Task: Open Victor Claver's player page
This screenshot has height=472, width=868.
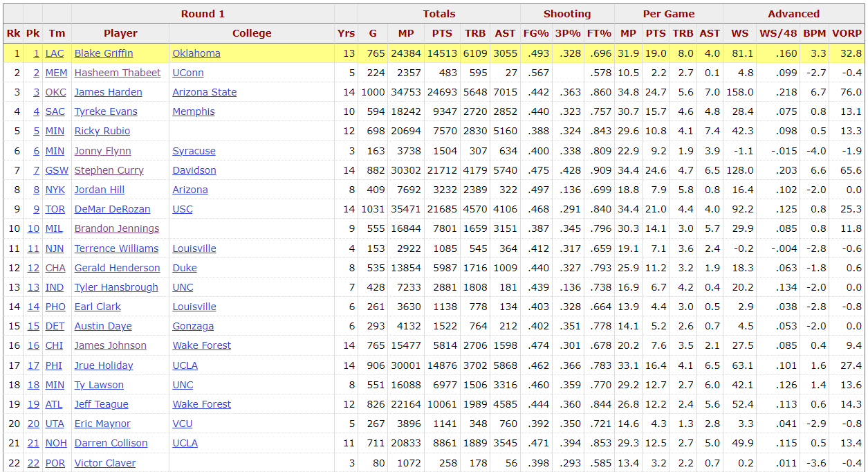Action: (x=105, y=463)
